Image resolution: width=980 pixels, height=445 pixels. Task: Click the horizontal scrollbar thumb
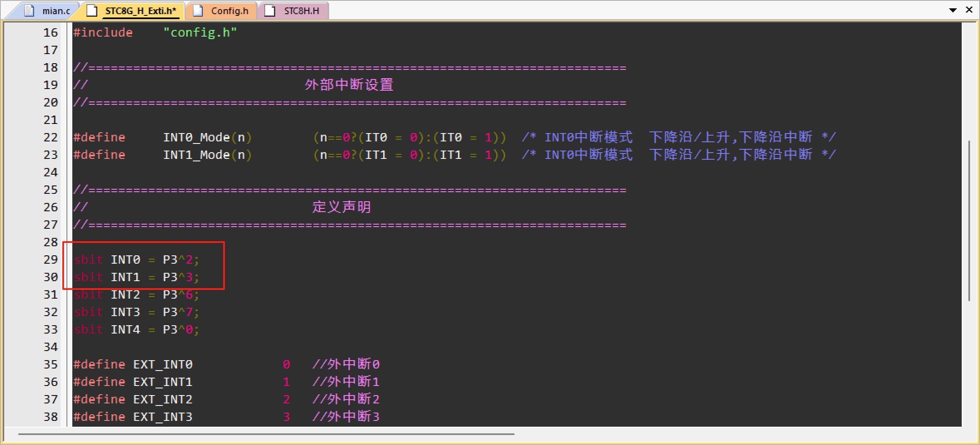[x=266, y=434]
